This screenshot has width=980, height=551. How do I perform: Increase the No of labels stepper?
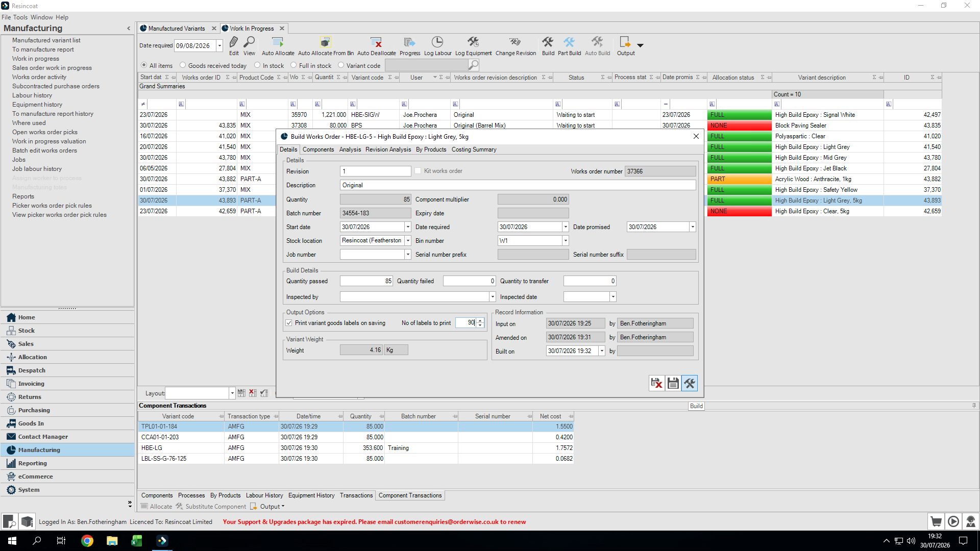coord(480,320)
